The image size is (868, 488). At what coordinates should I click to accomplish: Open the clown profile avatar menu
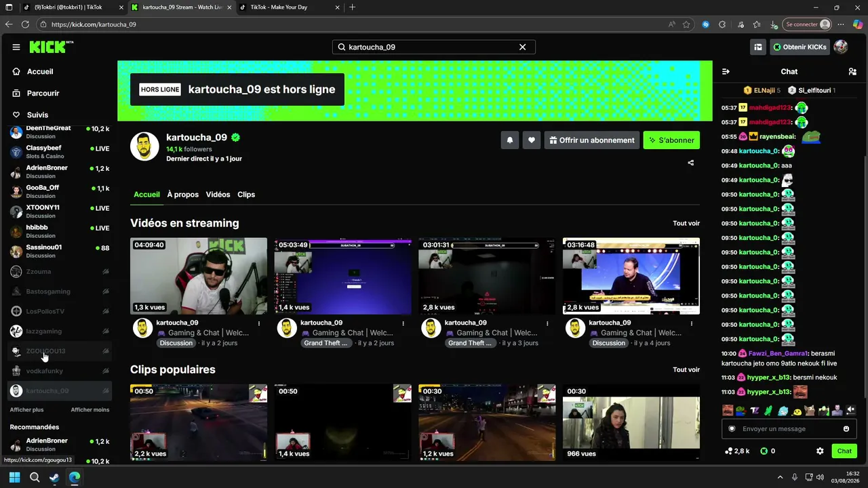(841, 47)
